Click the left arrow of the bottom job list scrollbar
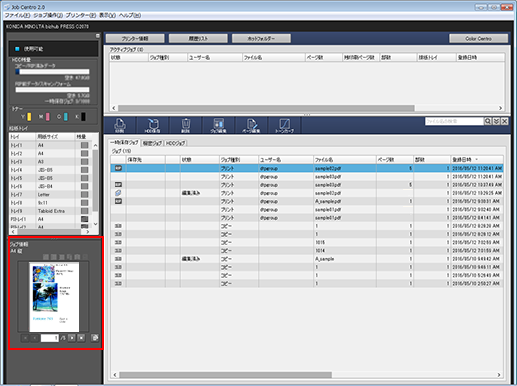 tap(115, 375)
